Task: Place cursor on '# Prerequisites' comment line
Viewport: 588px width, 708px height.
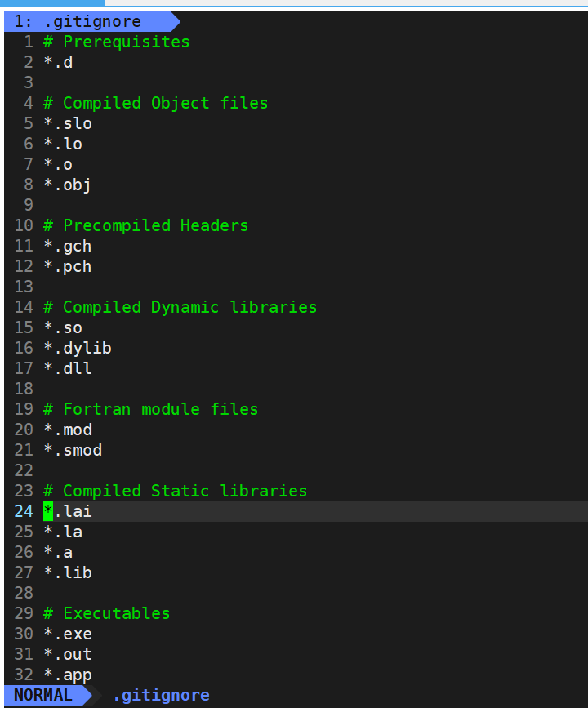Action: [116, 42]
